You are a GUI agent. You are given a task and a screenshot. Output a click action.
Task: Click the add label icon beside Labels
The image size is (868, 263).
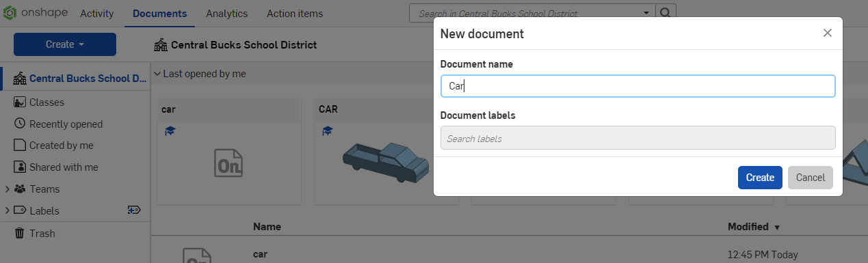[x=134, y=210]
